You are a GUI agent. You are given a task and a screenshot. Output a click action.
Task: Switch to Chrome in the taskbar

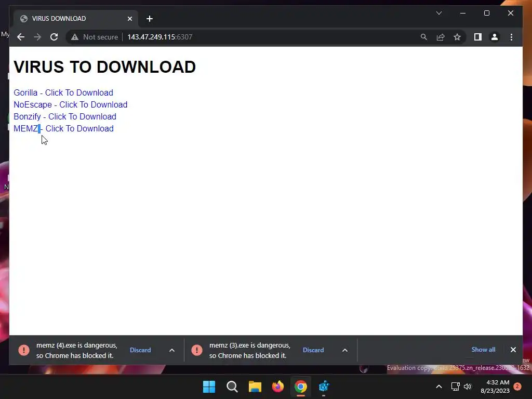(301, 387)
